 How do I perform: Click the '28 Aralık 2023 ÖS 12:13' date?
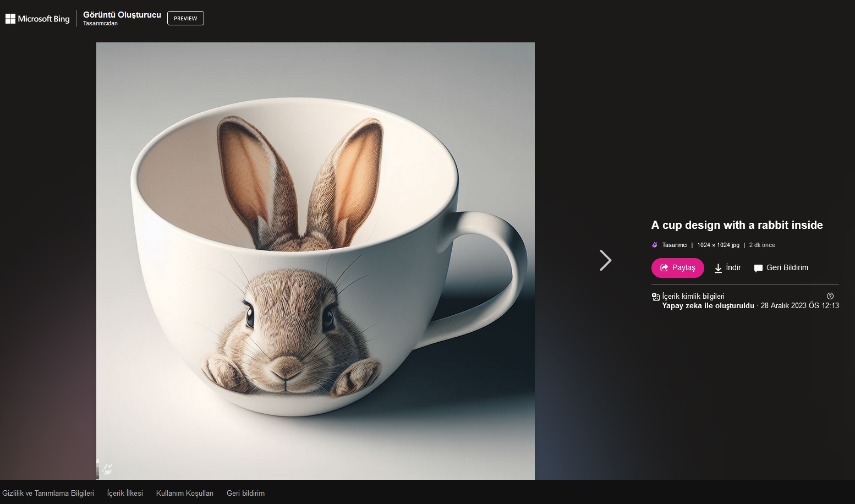(x=800, y=306)
